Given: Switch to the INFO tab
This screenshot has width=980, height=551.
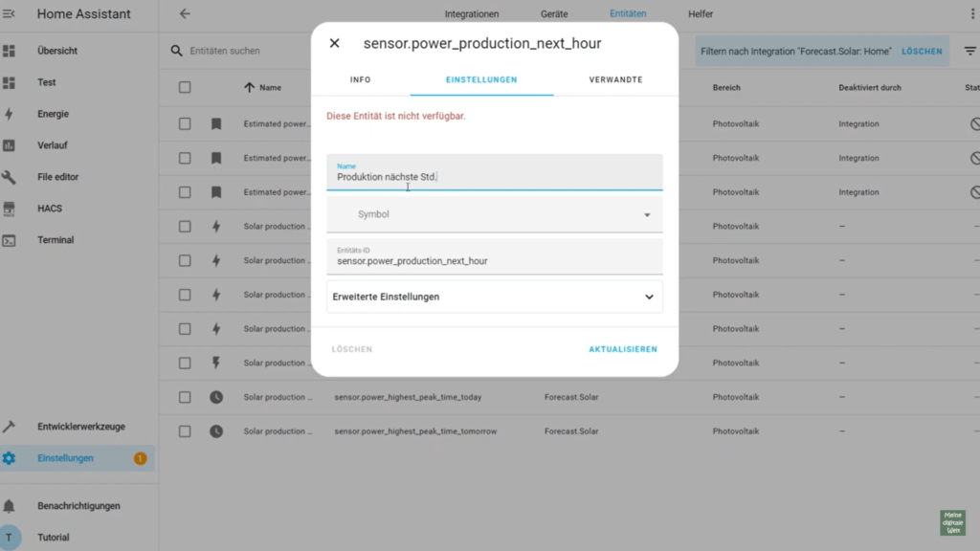Looking at the screenshot, I should [361, 79].
